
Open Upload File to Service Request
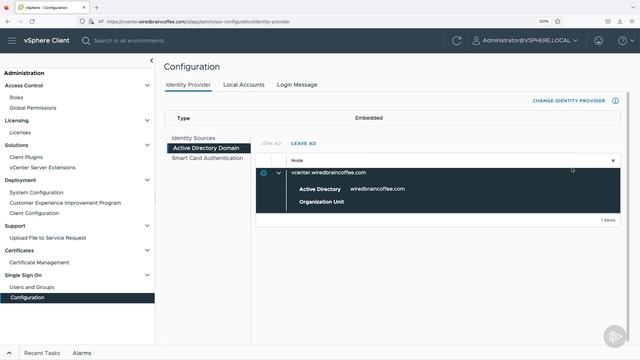48,238
